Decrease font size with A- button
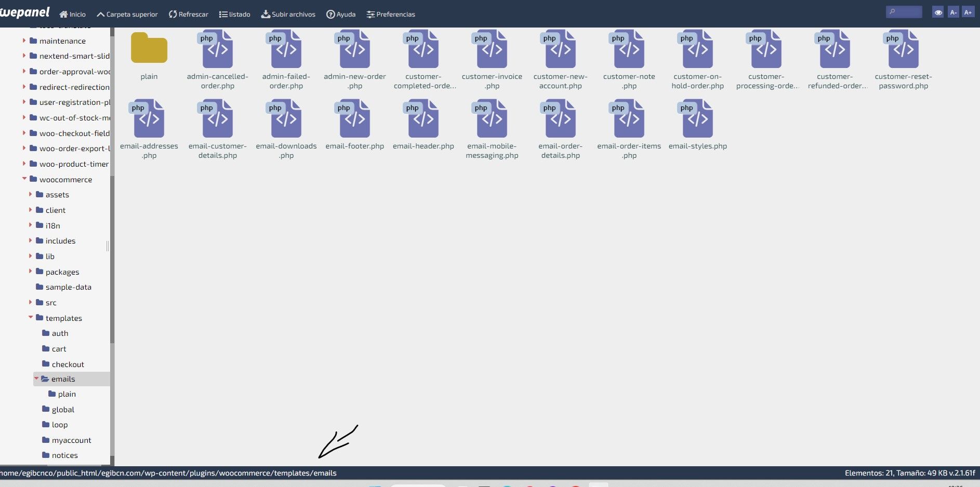This screenshot has height=487, width=980. tap(953, 12)
